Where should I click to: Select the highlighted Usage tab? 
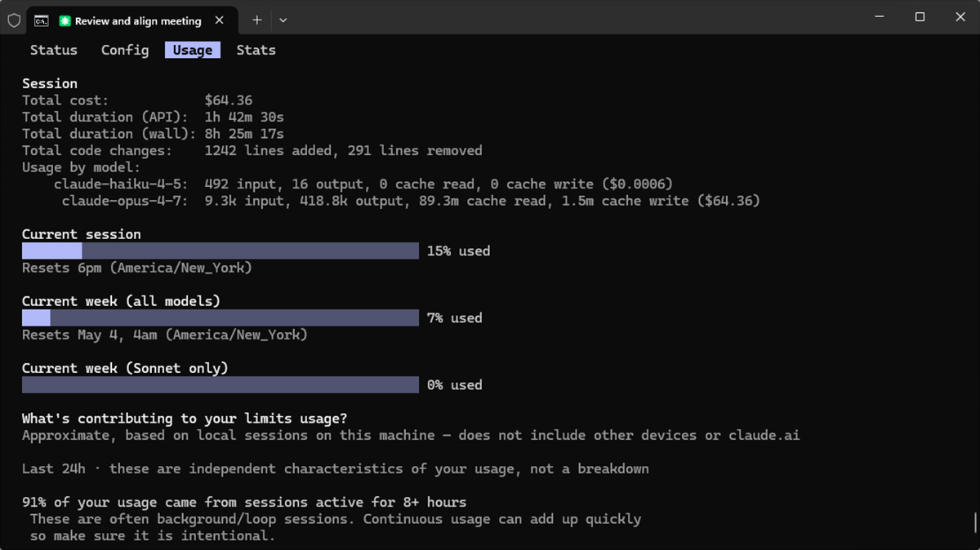pyautogui.click(x=192, y=50)
